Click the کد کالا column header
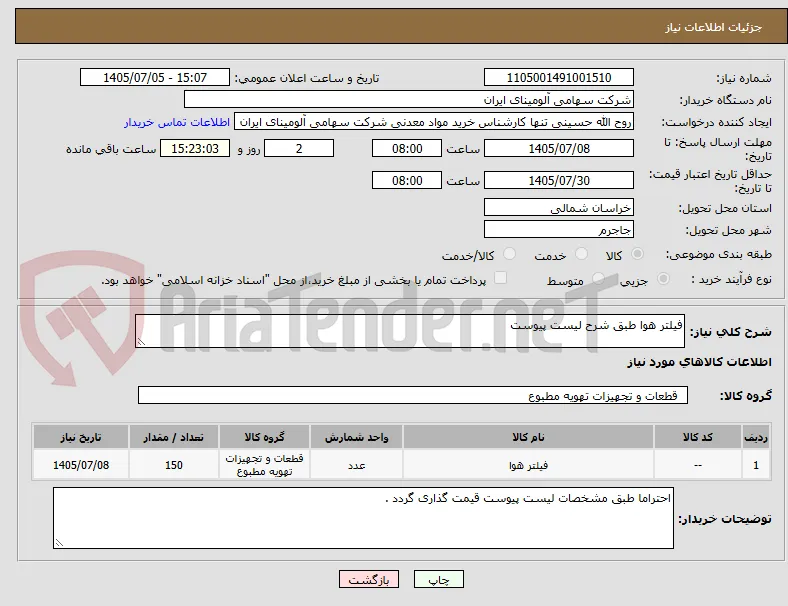The height and width of the screenshot is (606, 788). 698,437
